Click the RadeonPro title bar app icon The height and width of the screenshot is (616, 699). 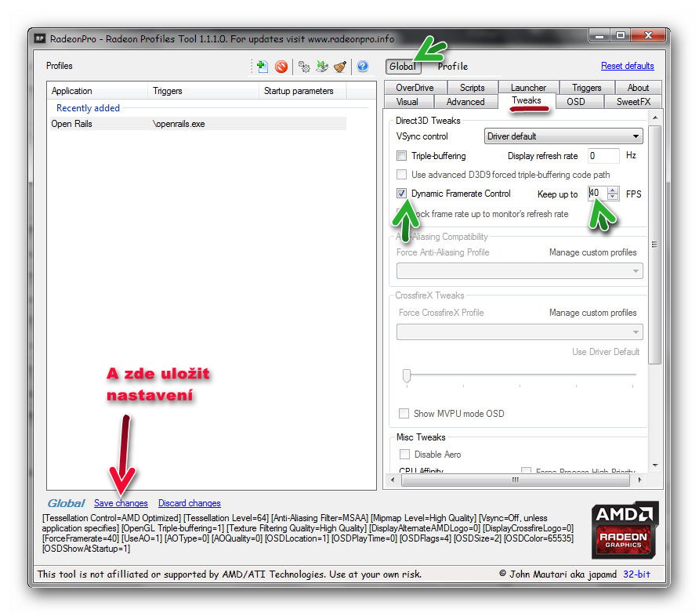pos(41,38)
